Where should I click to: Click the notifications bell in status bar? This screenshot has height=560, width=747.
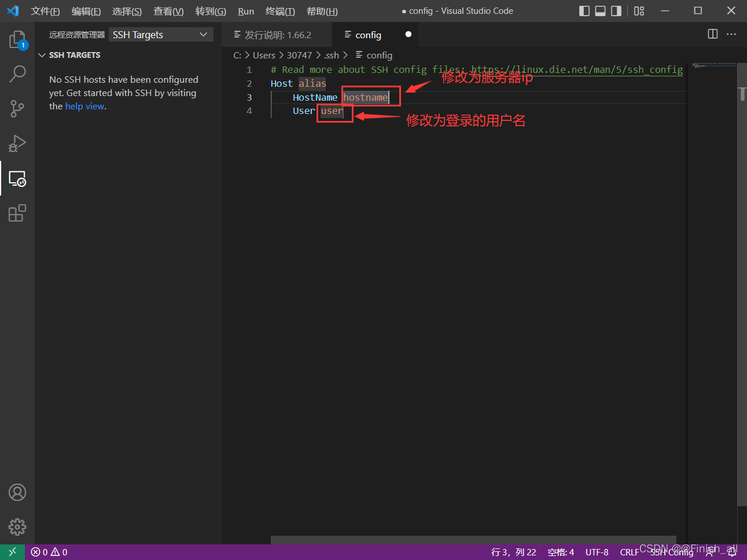(x=732, y=552)
